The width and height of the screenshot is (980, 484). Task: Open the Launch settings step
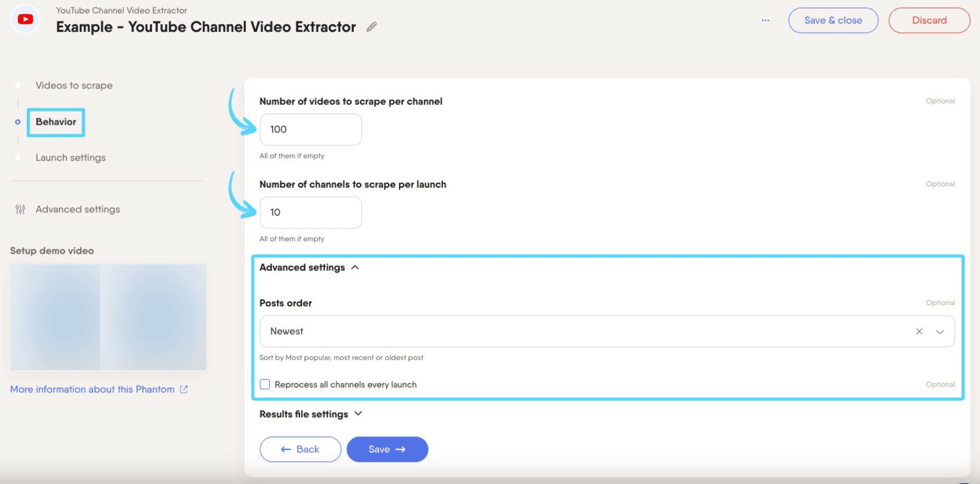70,158
